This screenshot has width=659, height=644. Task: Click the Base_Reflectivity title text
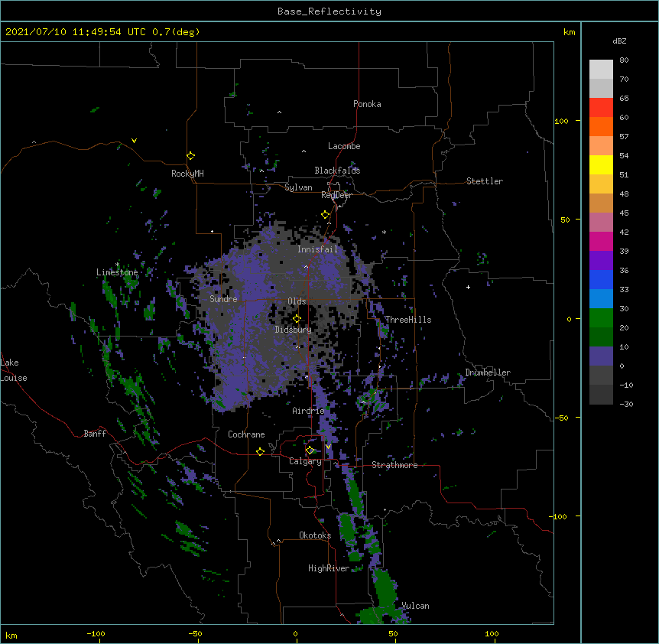click(x=329, y=11)
